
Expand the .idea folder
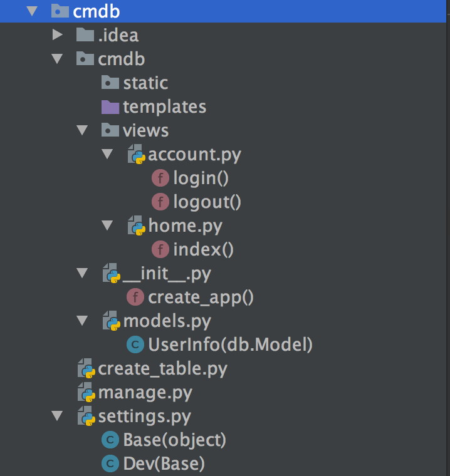tap(58, 35)
